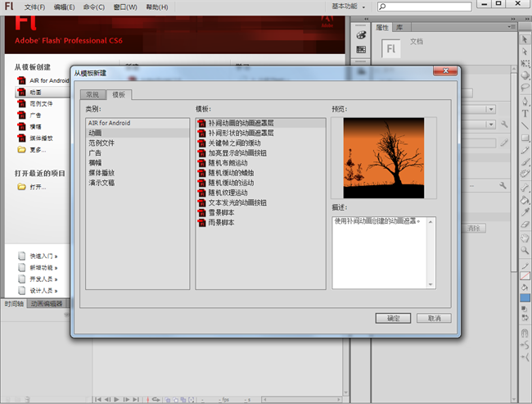The image size is (532, 404).
Task: Open the 帮助(H) menu
Action: (x=157, y=7)
